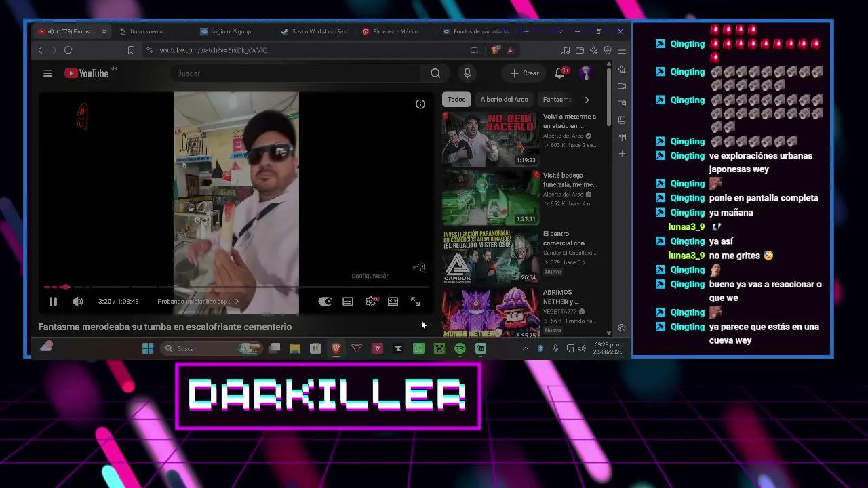Go to the YouTube home logo
The height and width of the screenshot is (488, 868).
(x=87, y=73)
